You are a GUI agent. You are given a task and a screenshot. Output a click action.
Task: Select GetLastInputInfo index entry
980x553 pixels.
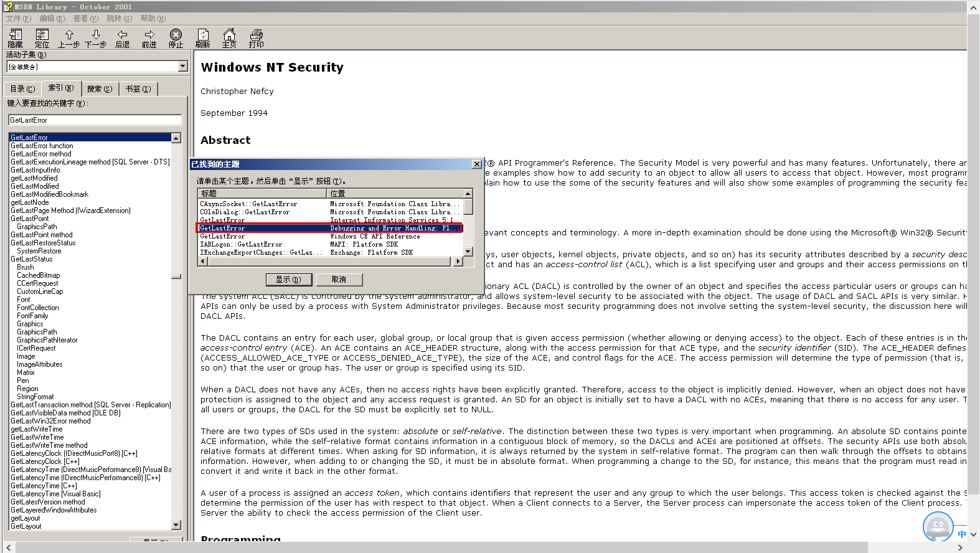click(35, 170)
